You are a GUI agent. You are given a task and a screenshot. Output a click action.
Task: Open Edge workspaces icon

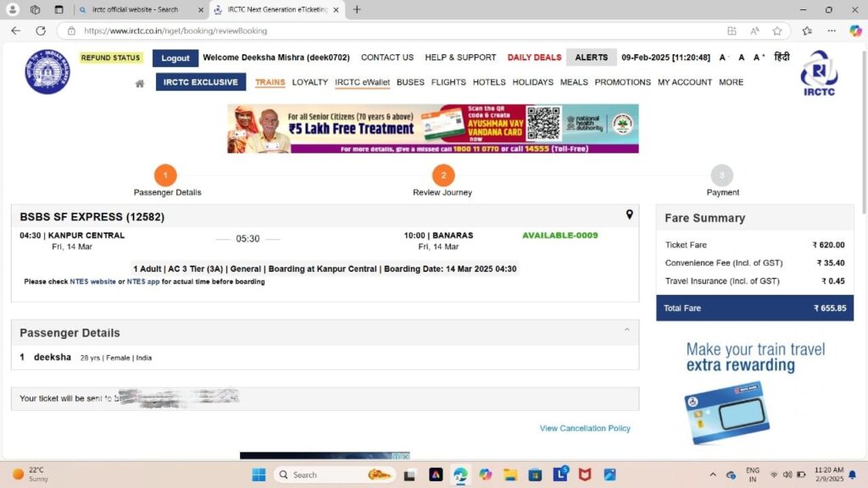36,9
